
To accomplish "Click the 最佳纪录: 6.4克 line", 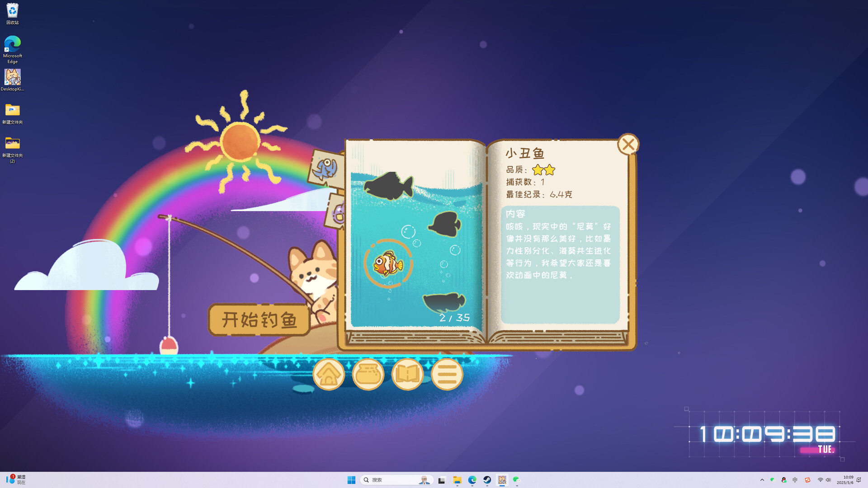I will click(539, 194).
